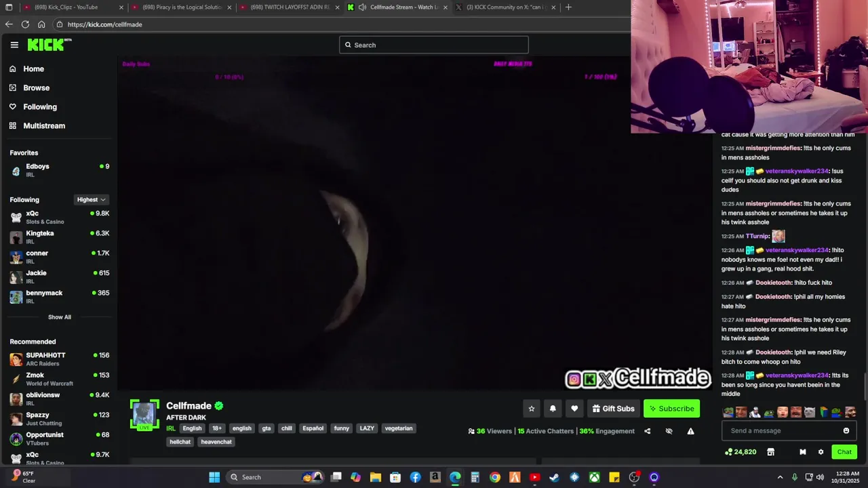Image resolution: width=868 pixels, height=488 pixels.
Task: Favorite the channel with the star icon
Action: tap(532, 409)
